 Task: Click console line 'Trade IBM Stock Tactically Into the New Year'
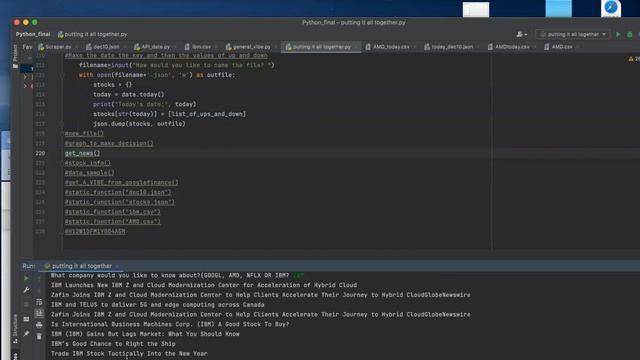tap(129, 353)
